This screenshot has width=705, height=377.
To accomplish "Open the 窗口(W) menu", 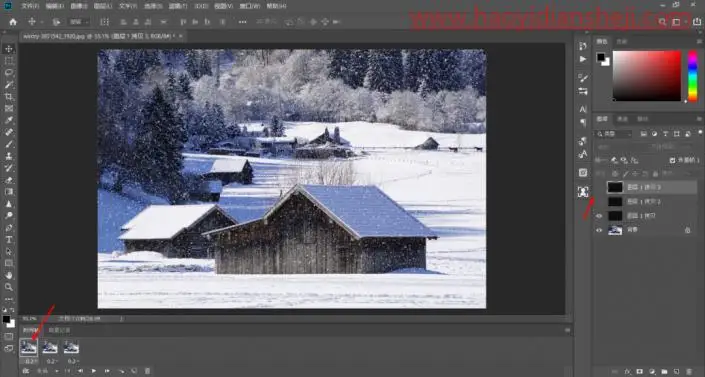I will (250, 6).
